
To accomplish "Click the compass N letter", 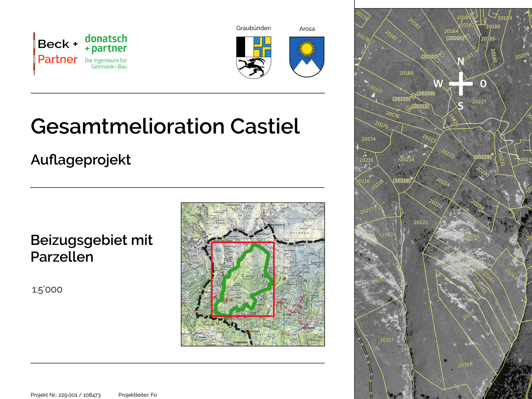I will [x=461, y=62].
